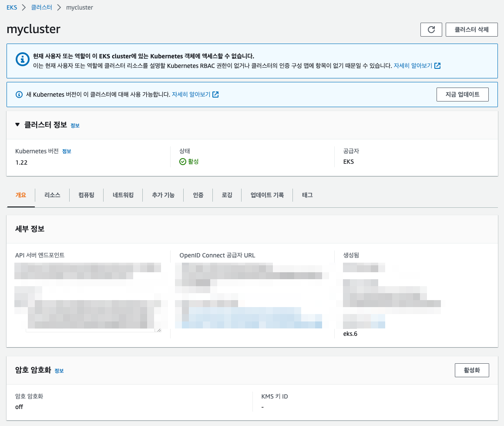
Task: Open the 로깅 tab
Action: (x=227, y=195)
